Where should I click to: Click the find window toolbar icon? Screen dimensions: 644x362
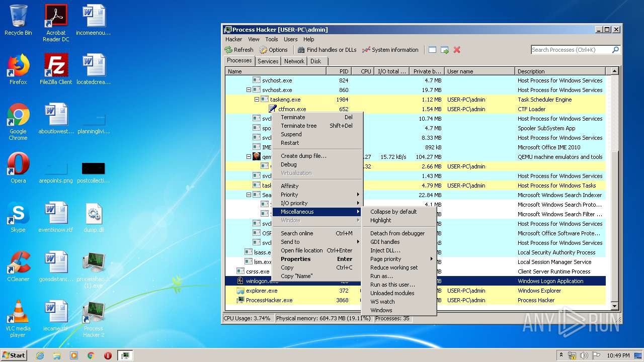click(432, 50)
